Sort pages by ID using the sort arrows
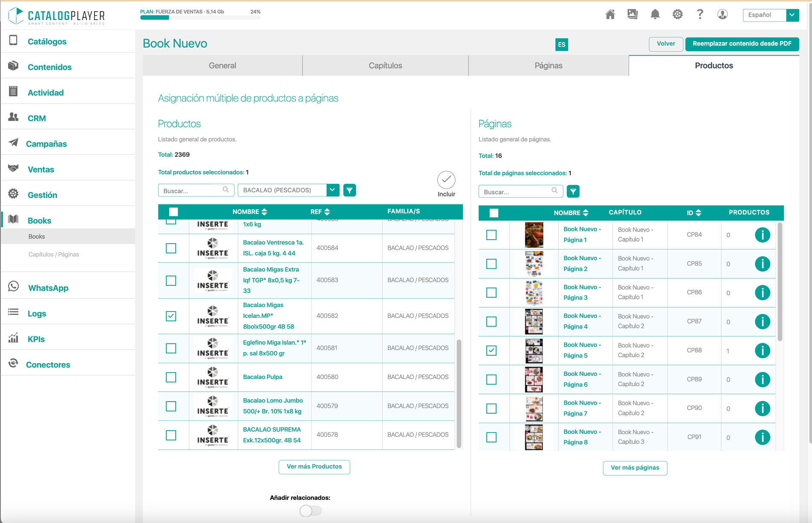 pyautogui.click(x=698, y=212)
